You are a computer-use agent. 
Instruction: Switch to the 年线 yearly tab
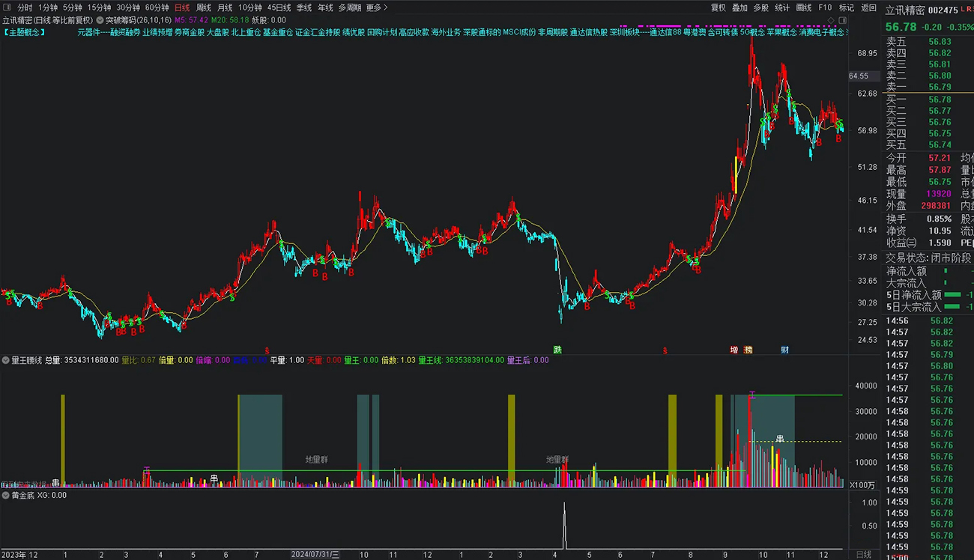325,7
